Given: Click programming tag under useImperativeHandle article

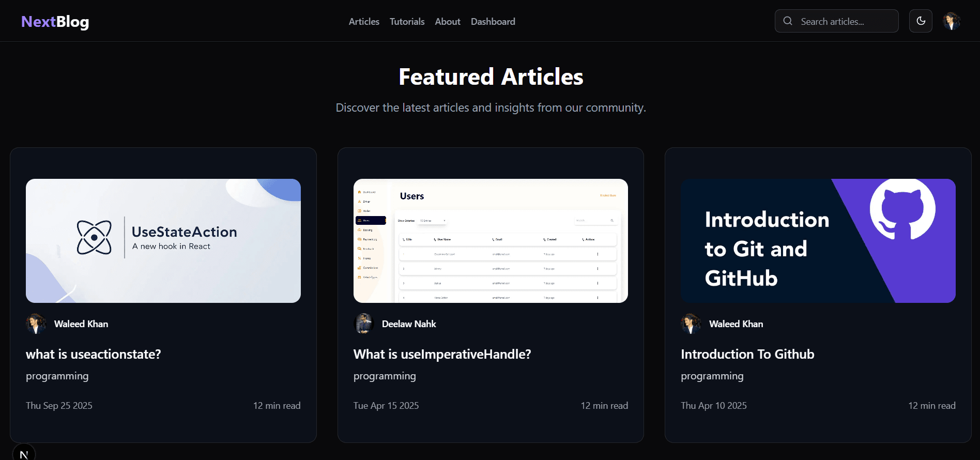Looking at the screenshot, I should 385,376.
